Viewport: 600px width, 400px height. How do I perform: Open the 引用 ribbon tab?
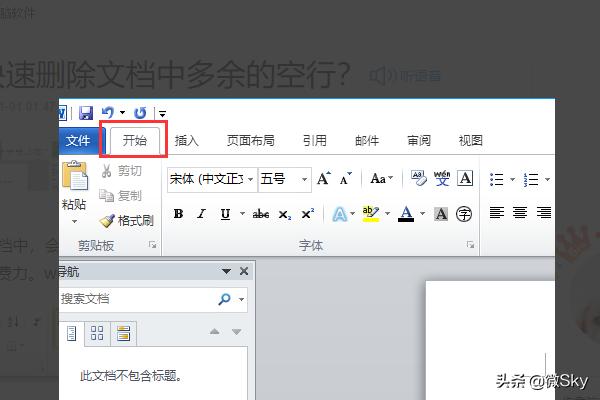[x=315, y=140]
